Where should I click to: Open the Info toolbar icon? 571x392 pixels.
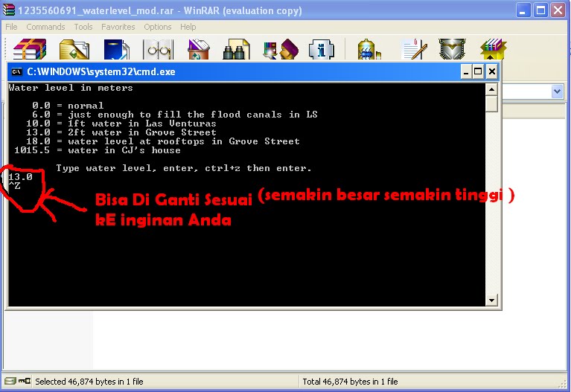[321, 50]
